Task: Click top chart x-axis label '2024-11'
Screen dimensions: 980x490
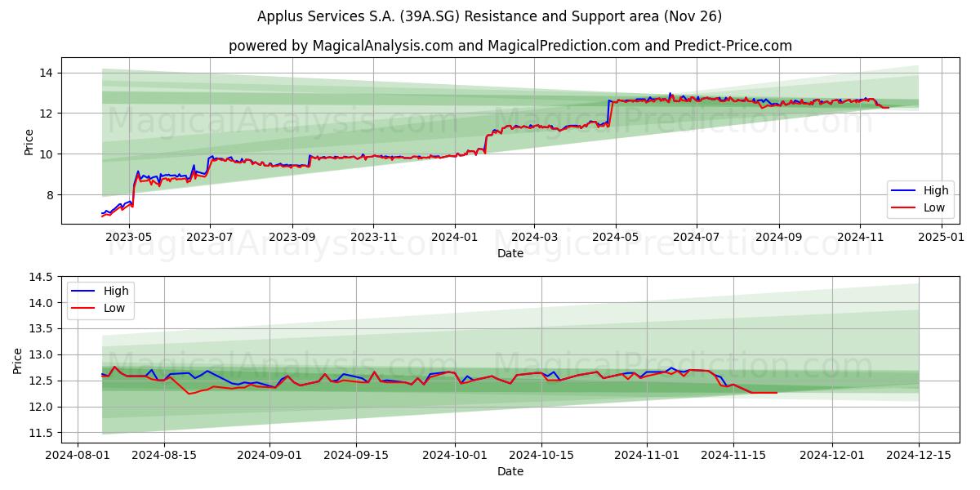Action: click(859, 238)
